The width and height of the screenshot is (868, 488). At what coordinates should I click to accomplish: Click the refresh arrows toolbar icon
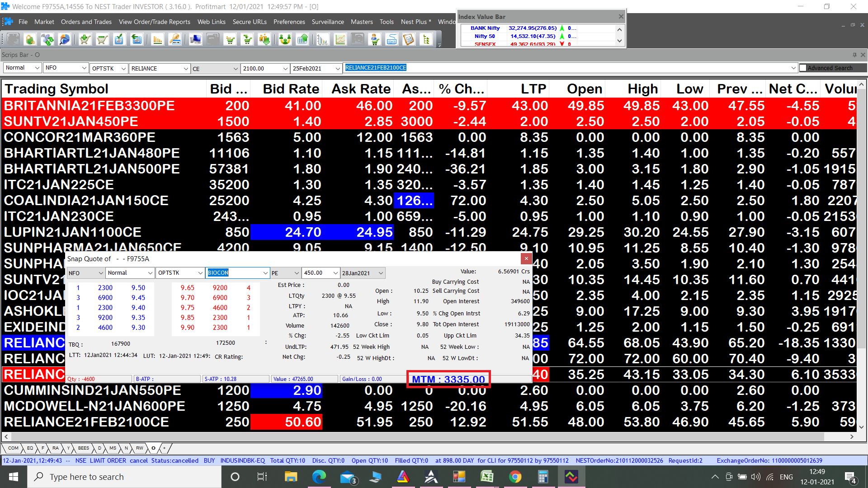(x=47, y=40)
